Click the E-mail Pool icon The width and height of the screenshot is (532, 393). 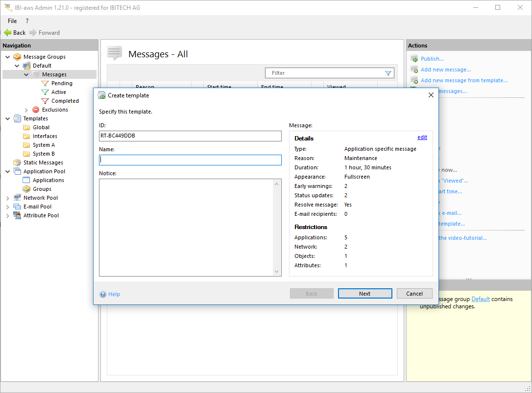point(17,207)
